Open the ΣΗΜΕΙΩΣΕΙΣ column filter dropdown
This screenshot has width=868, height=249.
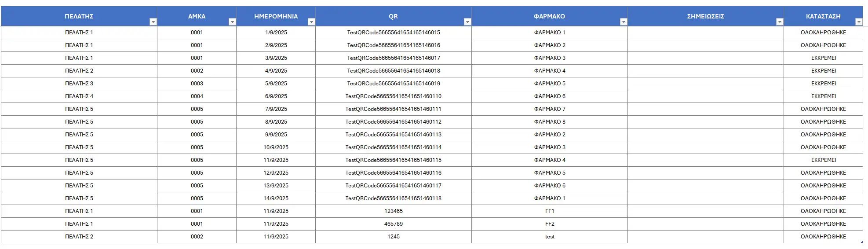[779, 22]
